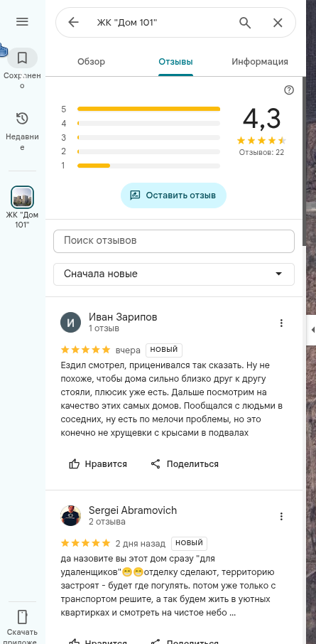
Task: Click the "1 отзыв" label
Action: [x=104, y=328]
